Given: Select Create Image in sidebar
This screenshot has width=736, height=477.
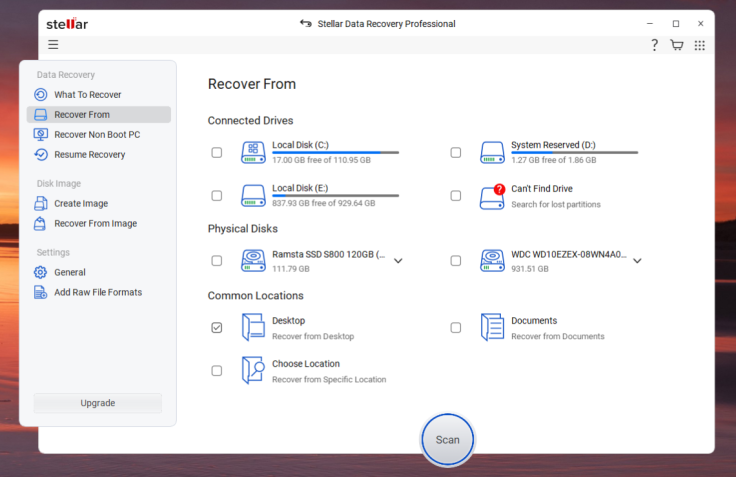Looking at the screenshot, I should coord(81,204).
